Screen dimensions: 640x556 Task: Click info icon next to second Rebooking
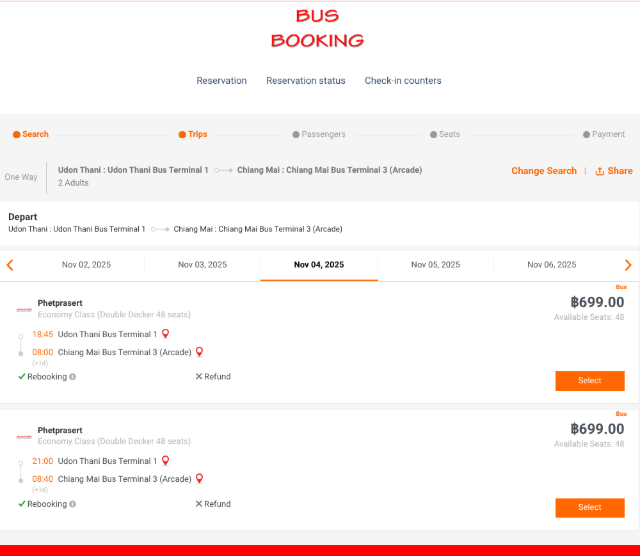(x=72, y=504)
